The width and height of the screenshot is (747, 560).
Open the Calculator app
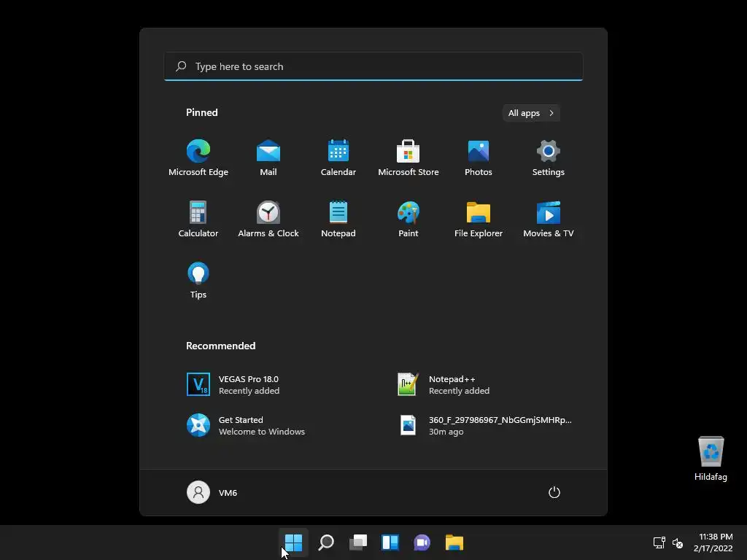click(x=198, y=219)
